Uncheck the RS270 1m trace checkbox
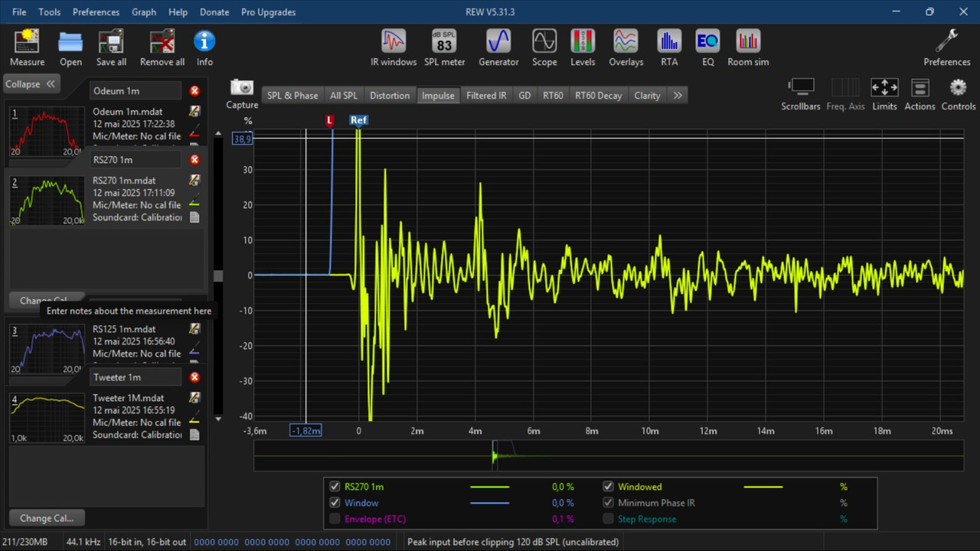This screenshot has height=551, width=980. point(335,487)
